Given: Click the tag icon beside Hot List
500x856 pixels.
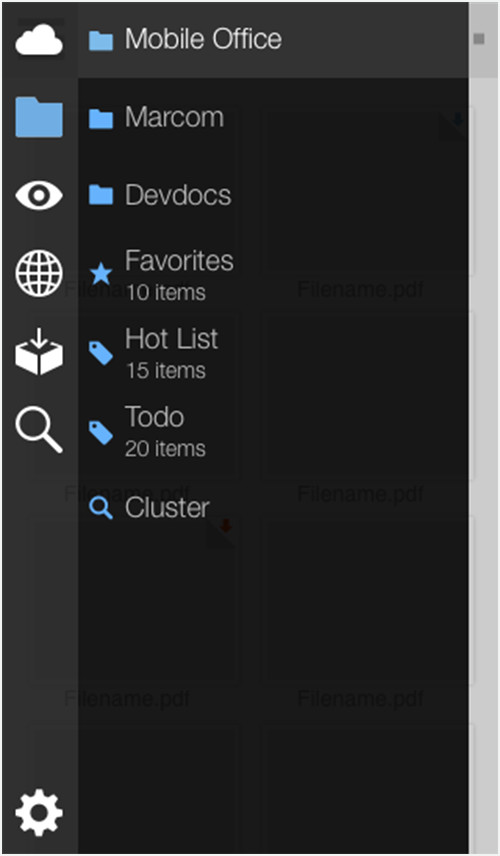Looking at the screenshot, I should click(101, 353).
